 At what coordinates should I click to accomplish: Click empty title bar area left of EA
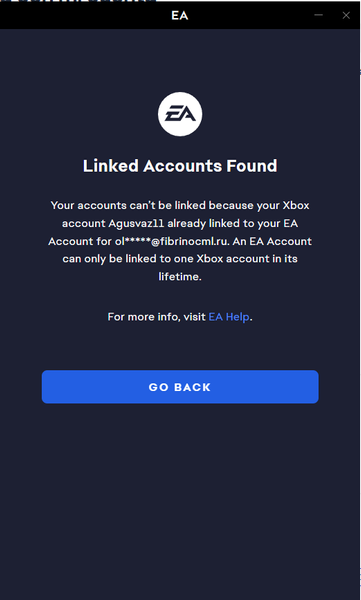pyautogui.click(x=84, y=16)
